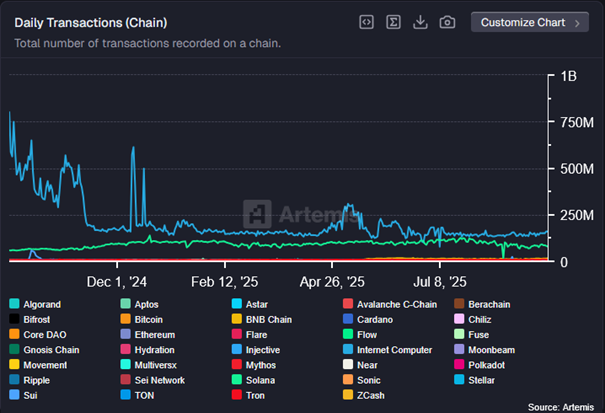Click the Daily Transactions (Chain) title
Screen dimensions: 605x413
click(91, 23)
